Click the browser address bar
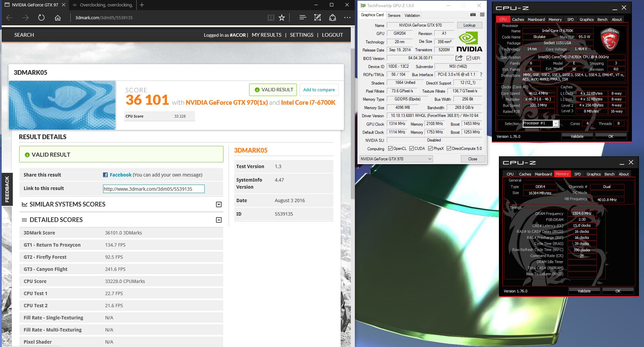This screenshot has width=644, height=347. [168, 18]
